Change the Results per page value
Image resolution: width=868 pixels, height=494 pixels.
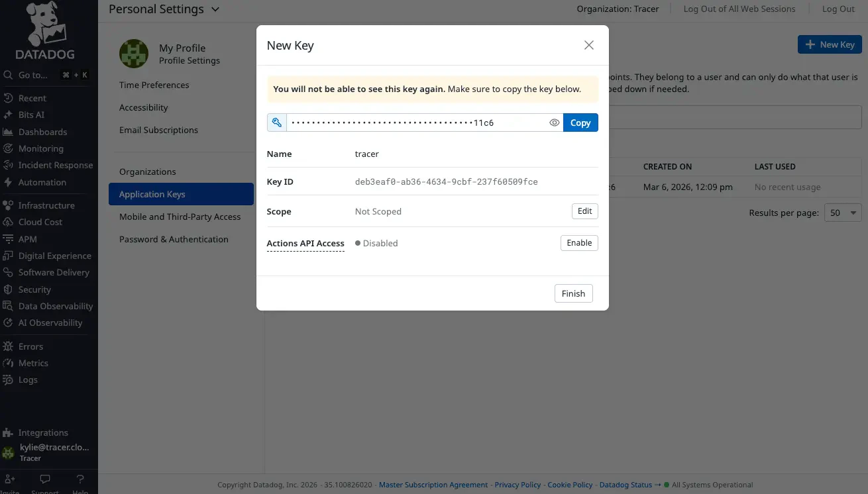(x=842, y=213)
